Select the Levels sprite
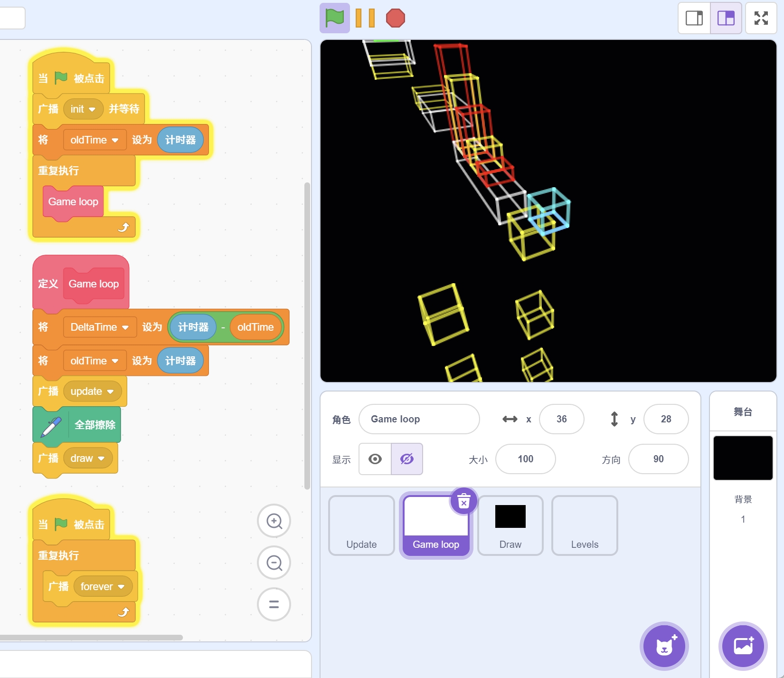This screenshot has width=784, height=678. [585, 525]
